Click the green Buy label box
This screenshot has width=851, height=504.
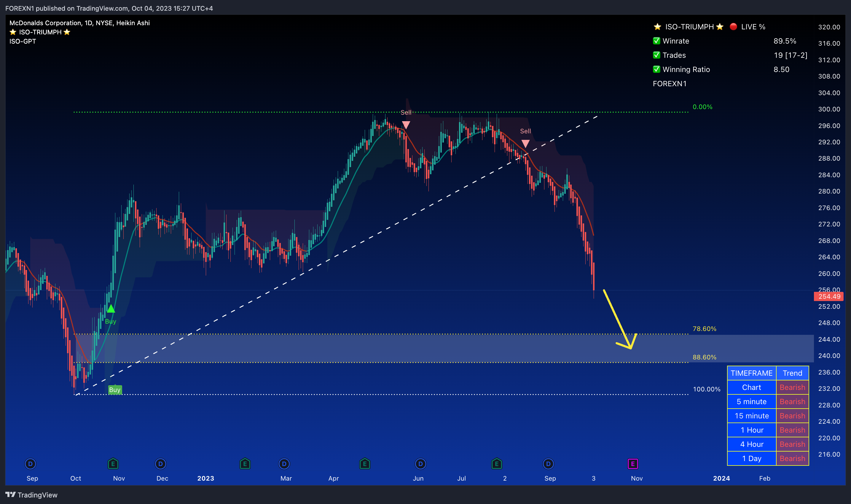tap(115, 390)
